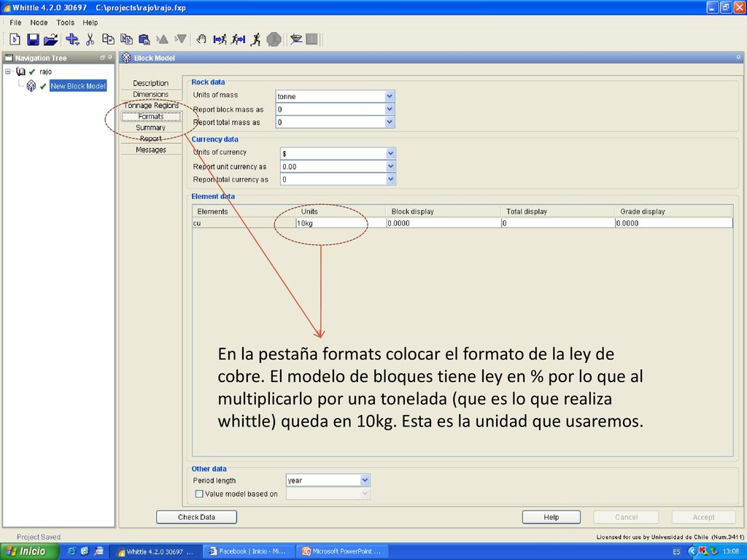
Task: Switch to the Tonnage Regions tab
Action: (151, 105)
